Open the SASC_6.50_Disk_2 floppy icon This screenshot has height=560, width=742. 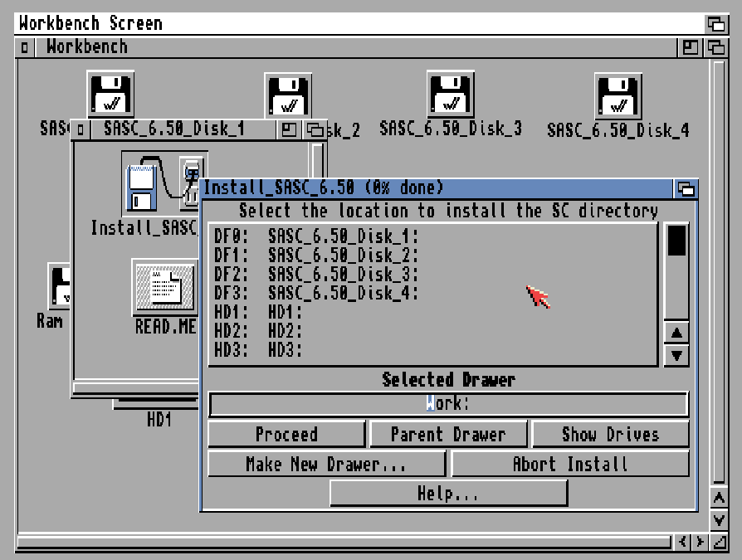coord(288,95)
